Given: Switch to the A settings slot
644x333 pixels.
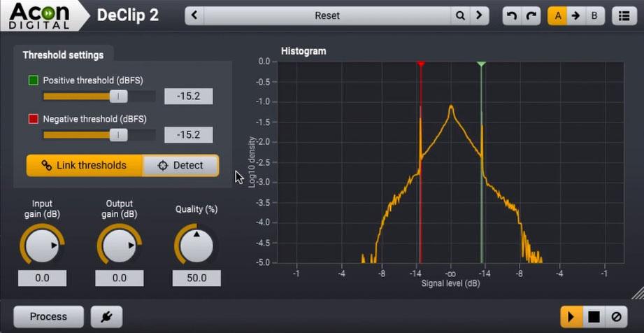Looking at the screenshot, I should (x=557, y=15).
